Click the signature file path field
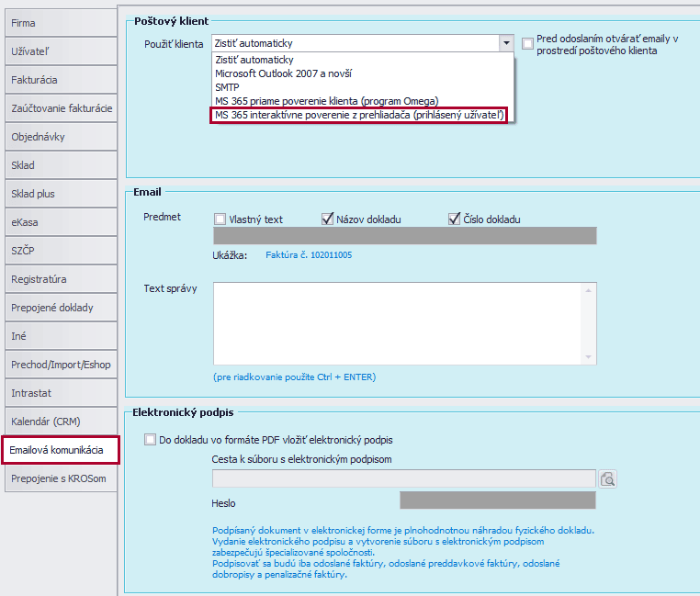Image resolution: width=700 pixels, height=596 pixels. [x=404, y=478]
